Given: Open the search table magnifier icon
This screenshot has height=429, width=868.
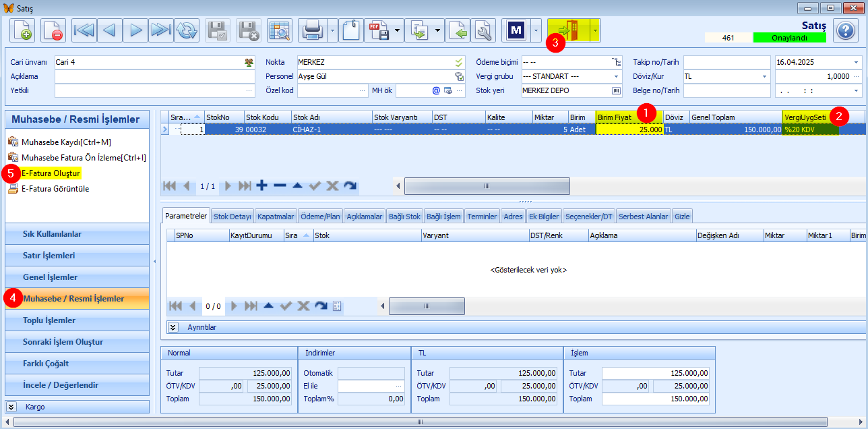Looking at the screenshot, I should [279, 30].
